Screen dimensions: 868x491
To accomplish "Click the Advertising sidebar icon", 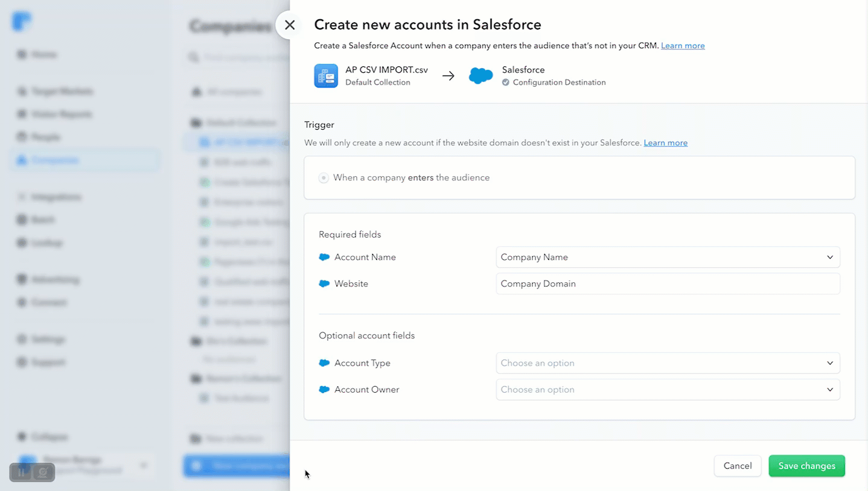I will click(22, 279).
